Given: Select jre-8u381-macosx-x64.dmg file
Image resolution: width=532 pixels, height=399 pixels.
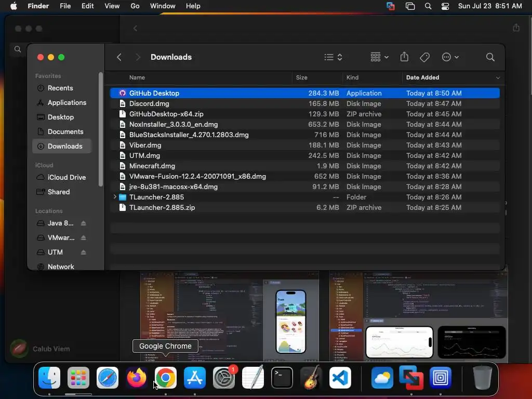Looking at the screenshot, I should click(x=304, y=187).
